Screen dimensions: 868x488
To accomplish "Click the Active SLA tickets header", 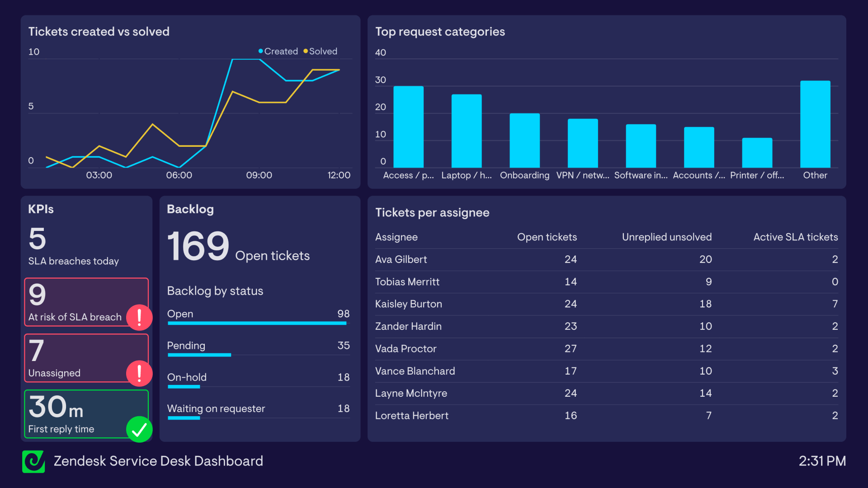I will pyautogui.click(x=795, y=237).
